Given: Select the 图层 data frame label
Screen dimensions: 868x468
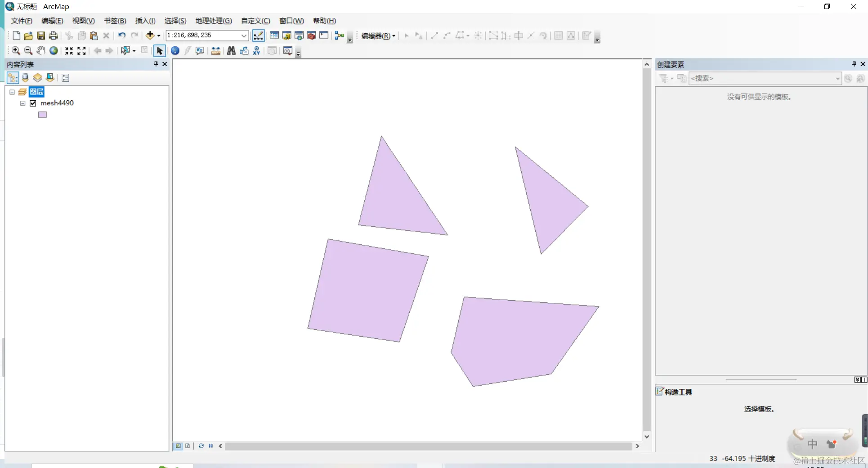Looking at the screenshot, I should pos(36,92).
